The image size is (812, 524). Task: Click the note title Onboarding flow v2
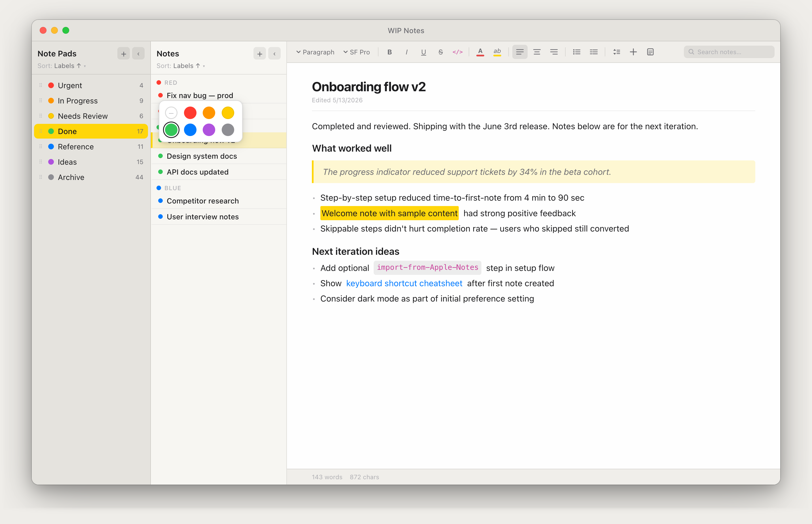(369, 87)
